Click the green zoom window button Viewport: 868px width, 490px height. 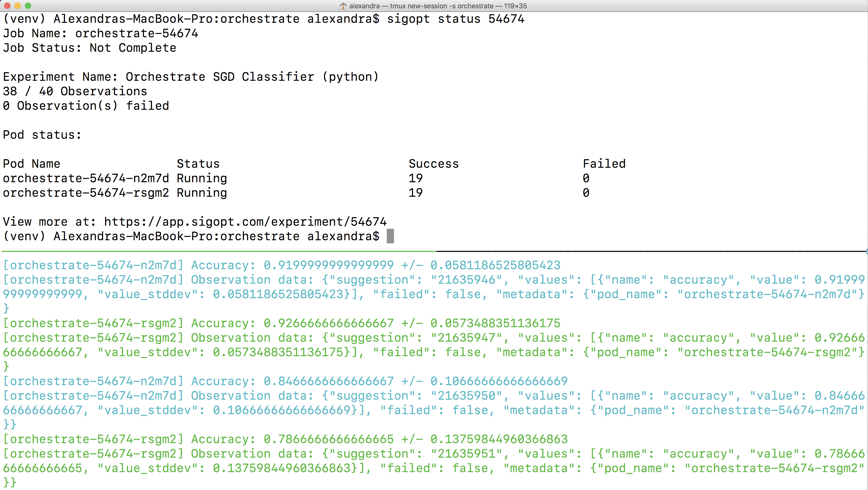pos(28,6)
